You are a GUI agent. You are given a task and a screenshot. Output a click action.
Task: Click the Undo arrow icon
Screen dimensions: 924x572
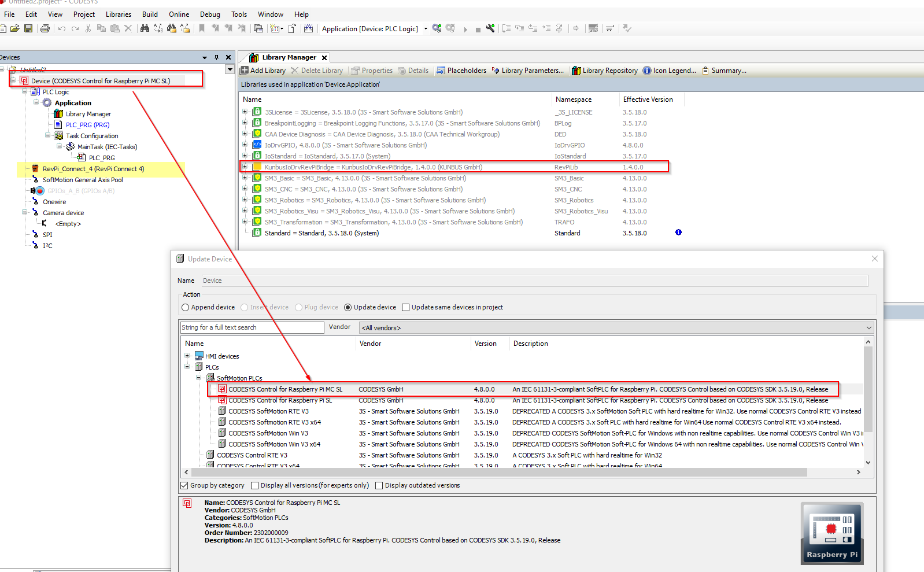[x=62, y=28]
